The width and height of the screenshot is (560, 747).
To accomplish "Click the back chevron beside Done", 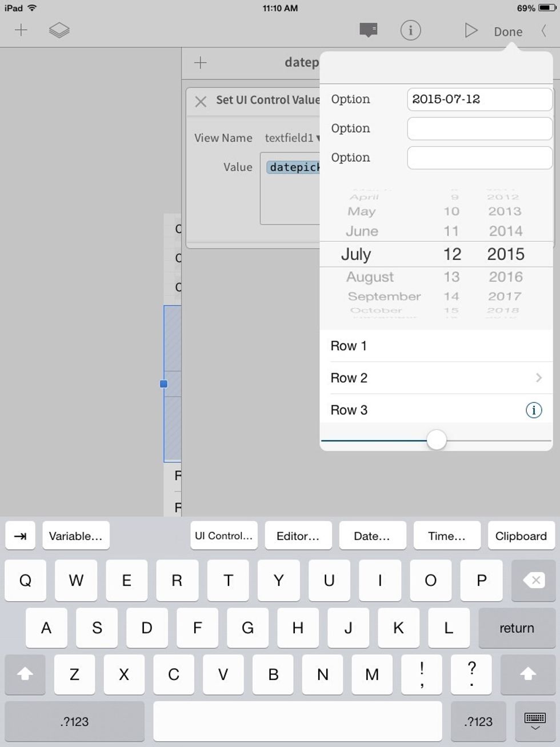I will coord(543,31).
